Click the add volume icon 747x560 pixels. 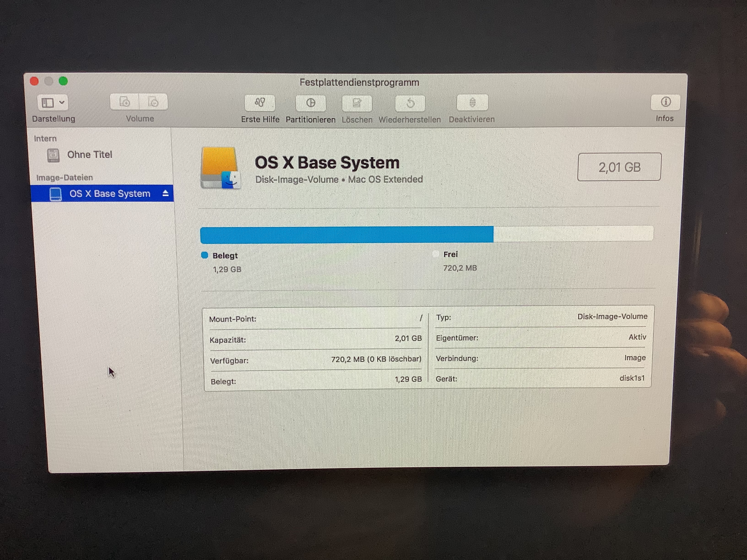click(124, 102)
